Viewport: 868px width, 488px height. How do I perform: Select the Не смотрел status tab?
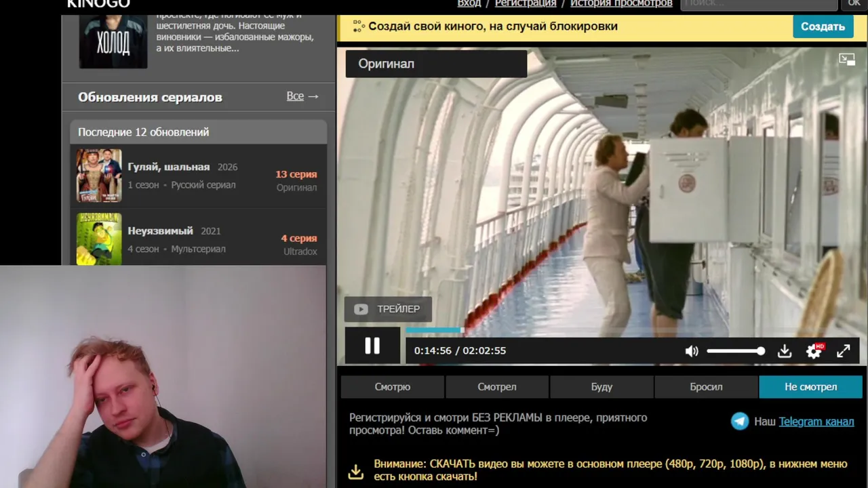(x=811, y=387)
